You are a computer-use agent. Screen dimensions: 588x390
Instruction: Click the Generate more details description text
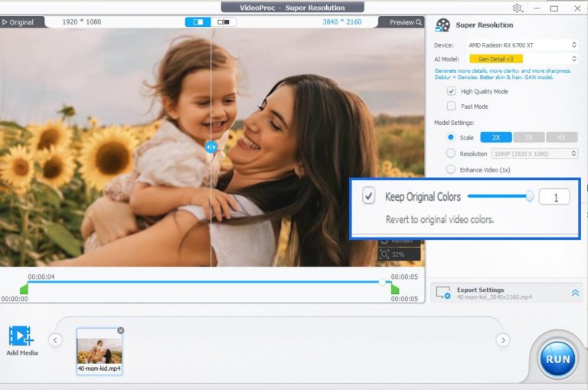pos(502,74)
